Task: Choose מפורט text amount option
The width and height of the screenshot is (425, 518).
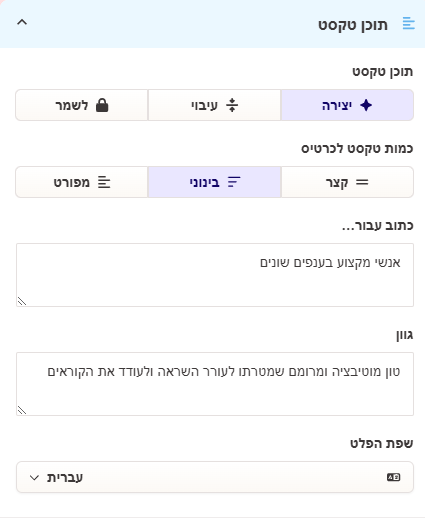Action: click(82, 182)
